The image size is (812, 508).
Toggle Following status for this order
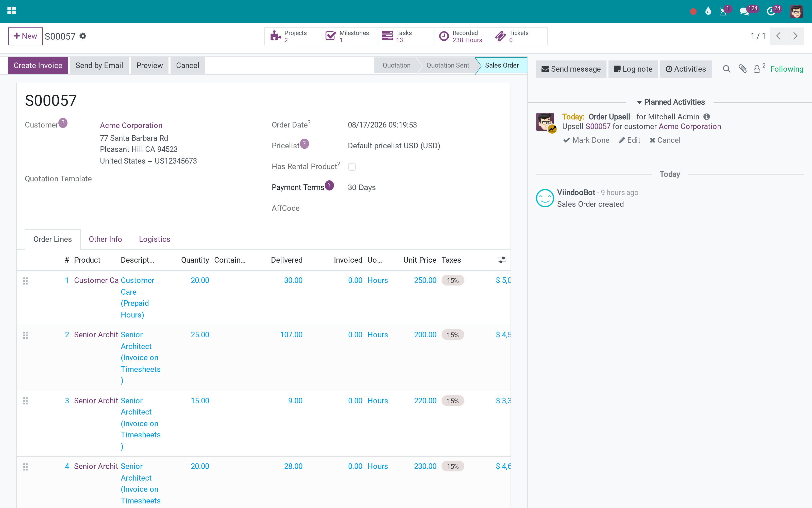[x=787, y=69]
